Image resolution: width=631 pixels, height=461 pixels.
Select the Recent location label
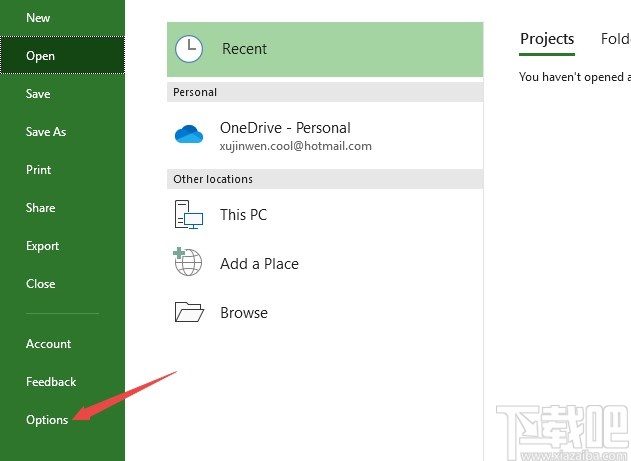(x=244, y=49)
